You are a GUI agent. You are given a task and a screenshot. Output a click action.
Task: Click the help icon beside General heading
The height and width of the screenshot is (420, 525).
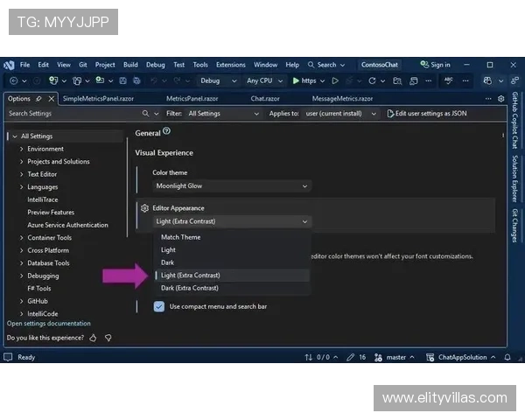(166, 132)
